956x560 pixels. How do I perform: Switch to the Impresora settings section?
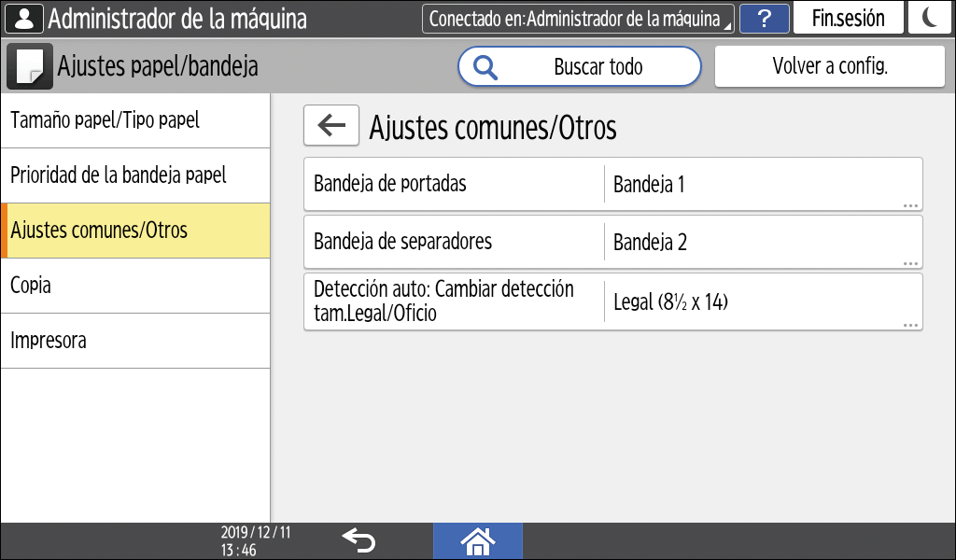tap(135, 341)
